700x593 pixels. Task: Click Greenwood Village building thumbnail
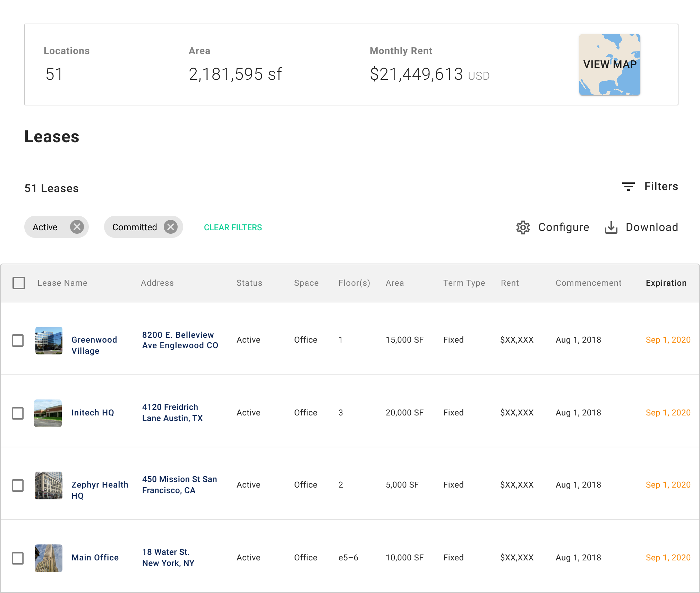click(49, 340)
